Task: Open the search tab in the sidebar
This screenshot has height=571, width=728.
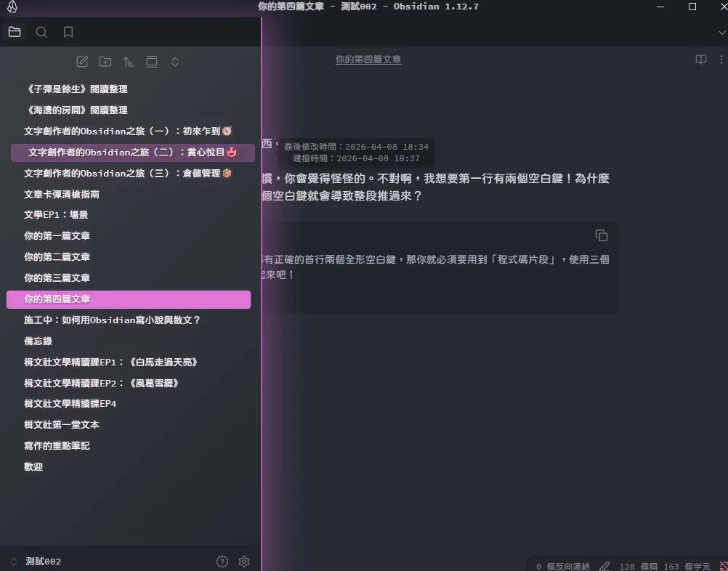Action: [x=41, y=32]
